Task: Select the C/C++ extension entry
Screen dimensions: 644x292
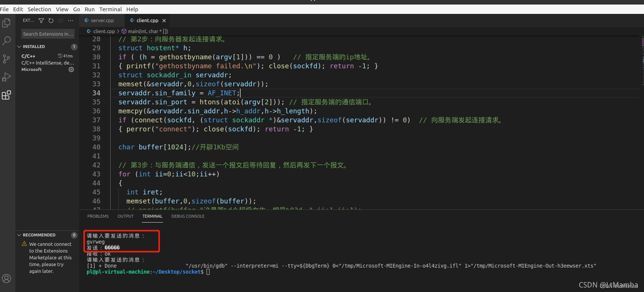Action: coord(47,63)
